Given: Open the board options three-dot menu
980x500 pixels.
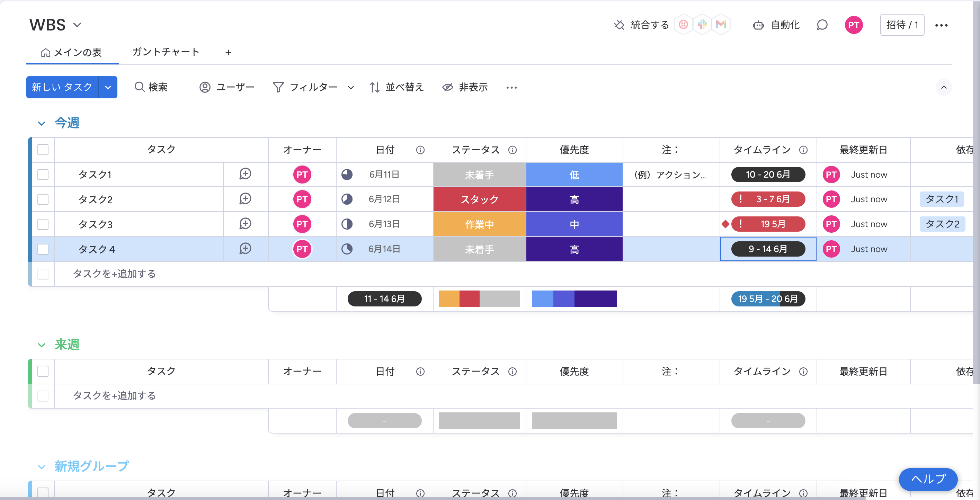Looking at the screenshot, I should 941,25.
